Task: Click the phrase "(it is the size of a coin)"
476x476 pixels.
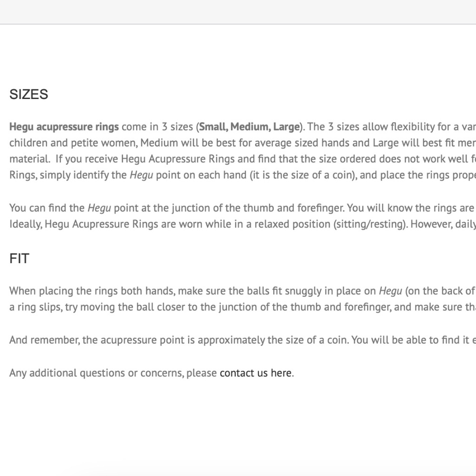Action: pos(304,175)
